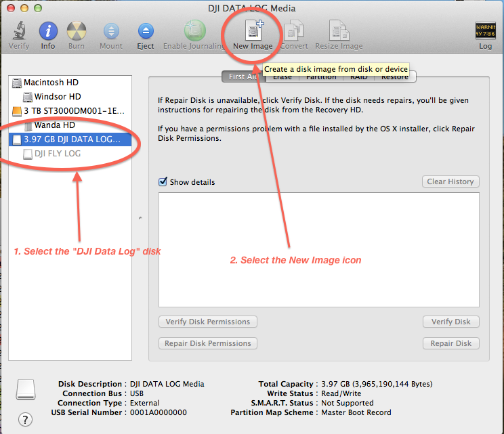Image resolution: width=504 pixels, height=434 pixels.
Task: Click the Convert toolbar icon
Action: [294, 35]
